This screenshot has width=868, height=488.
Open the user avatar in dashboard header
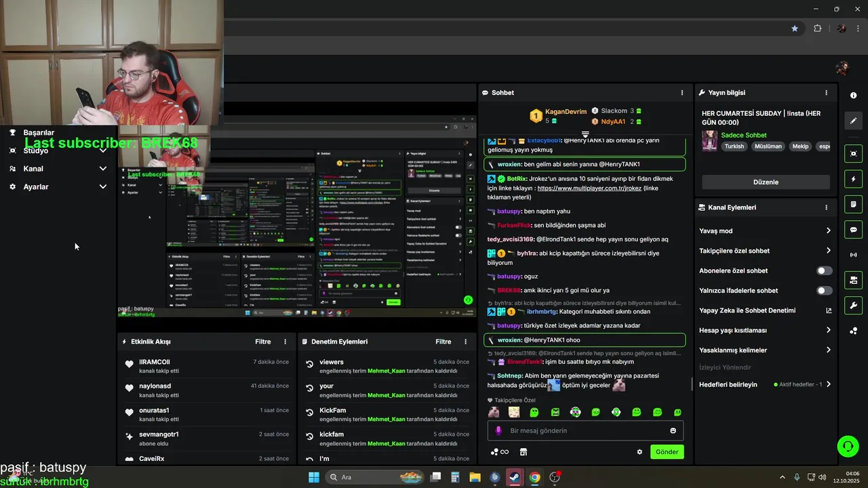click(842, 68)
